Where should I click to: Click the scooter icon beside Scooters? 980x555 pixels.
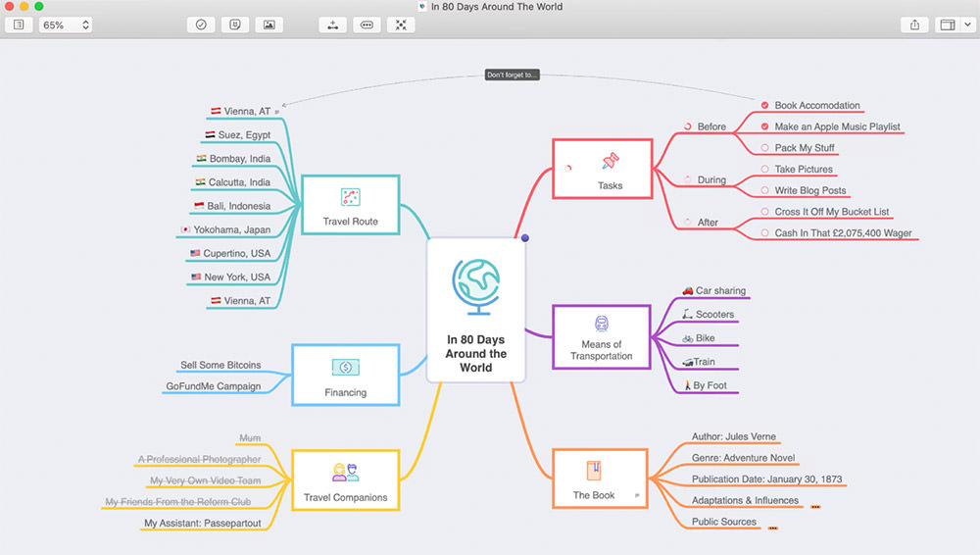point(688,314)
